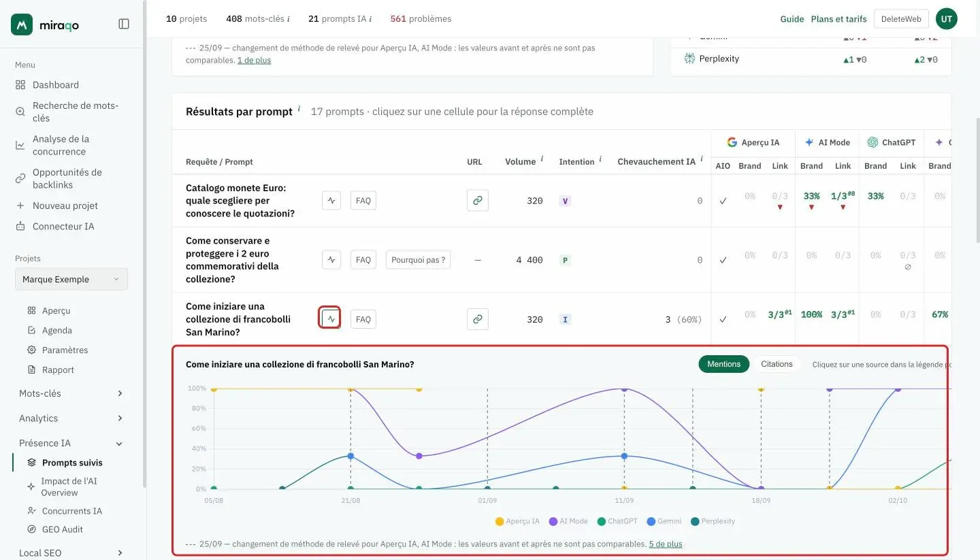Switch chart to Mentions view

coord(723,364)
